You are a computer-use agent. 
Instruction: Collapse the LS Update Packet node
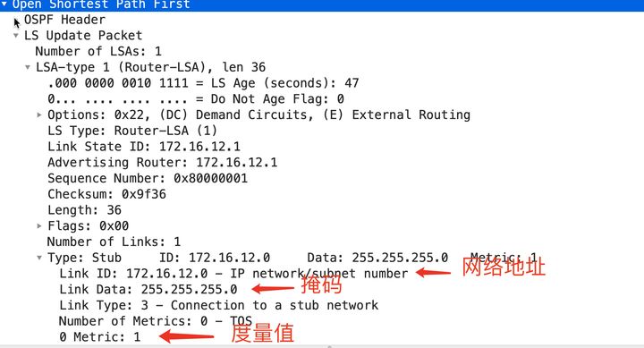coord(15,36)
